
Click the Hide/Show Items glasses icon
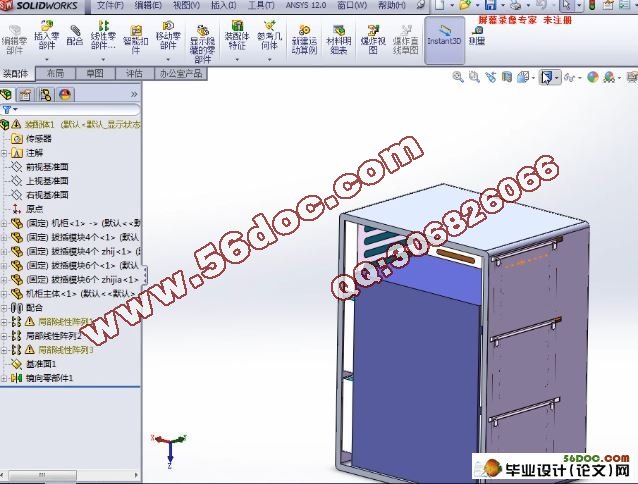click(569, 77)
